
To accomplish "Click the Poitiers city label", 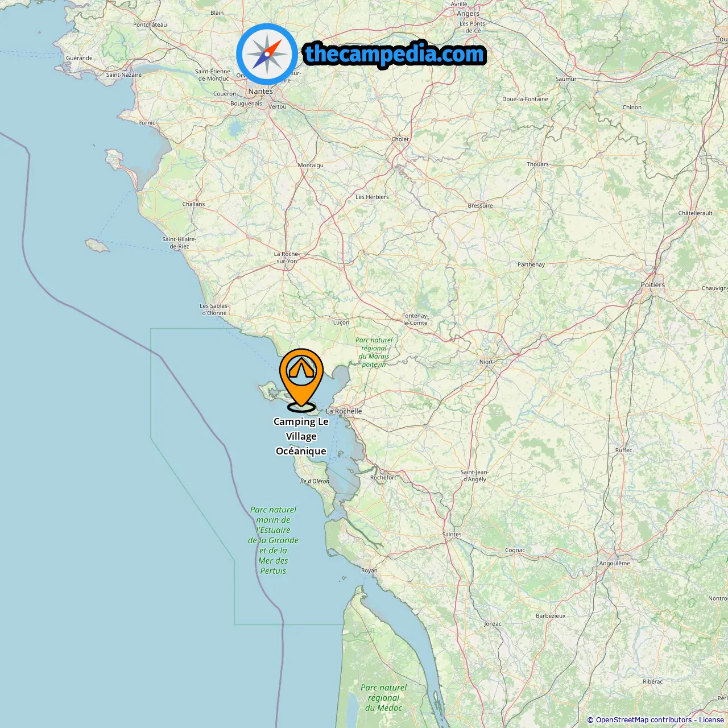I will coord(652,285).
